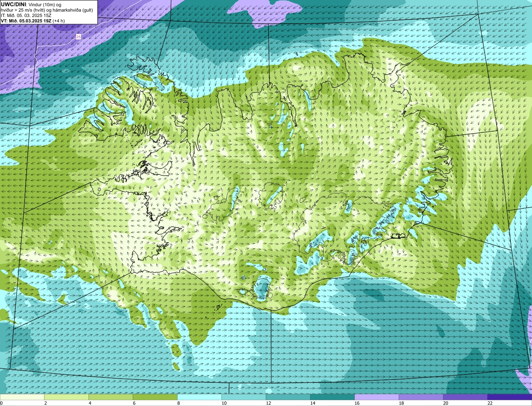Screen dimensions: 532x406
Task: Click the 10–12 m/s turquoise legend swatch
Action: coord(244,397)
